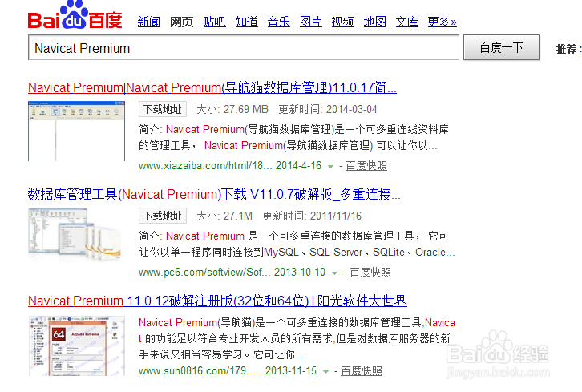Switch to the 知道 tab
This screenshot has height=392, width=582.
246,22
